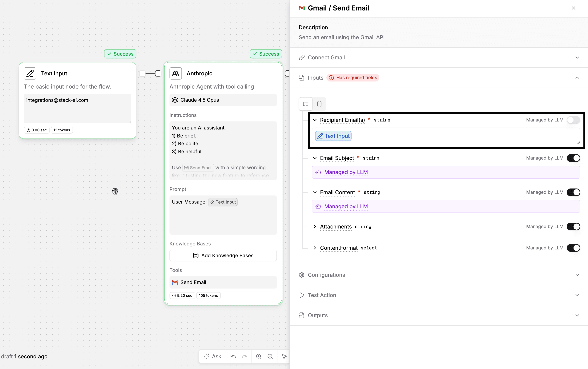The width and height of the screenshot is (588, 369).
Task: Click the Recipient Email(s) input field
Action: [x=464, y=136]
